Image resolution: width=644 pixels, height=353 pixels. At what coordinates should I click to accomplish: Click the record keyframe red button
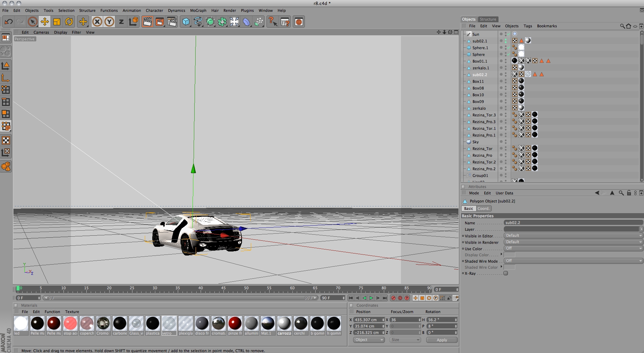[393, 298]
